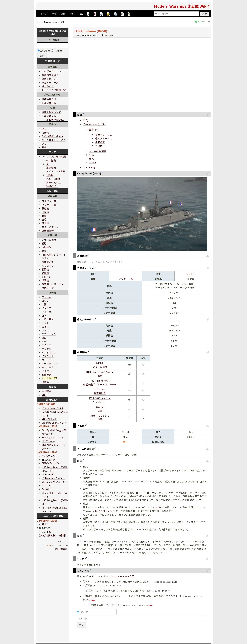Click the help page question mark icon
This screenshot has width=247, height=644.
129,14
